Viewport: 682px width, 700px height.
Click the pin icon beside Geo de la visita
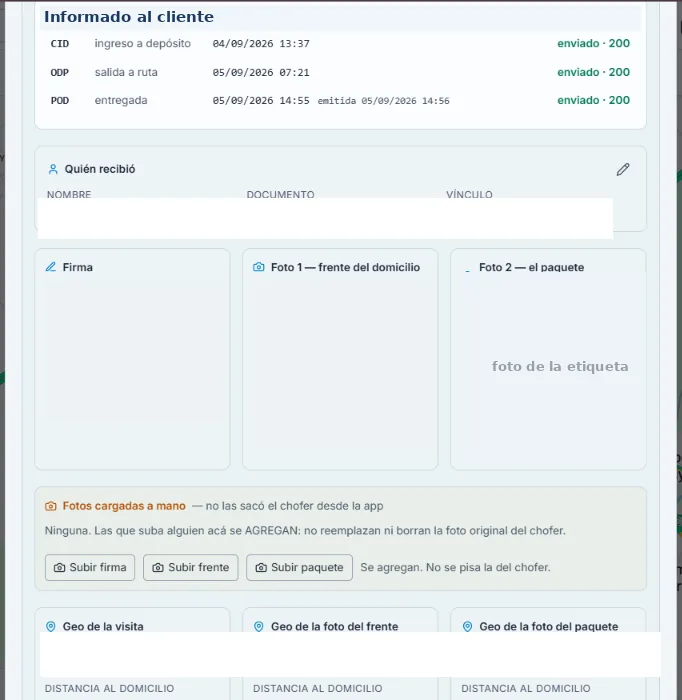click(x=51, y=626)
